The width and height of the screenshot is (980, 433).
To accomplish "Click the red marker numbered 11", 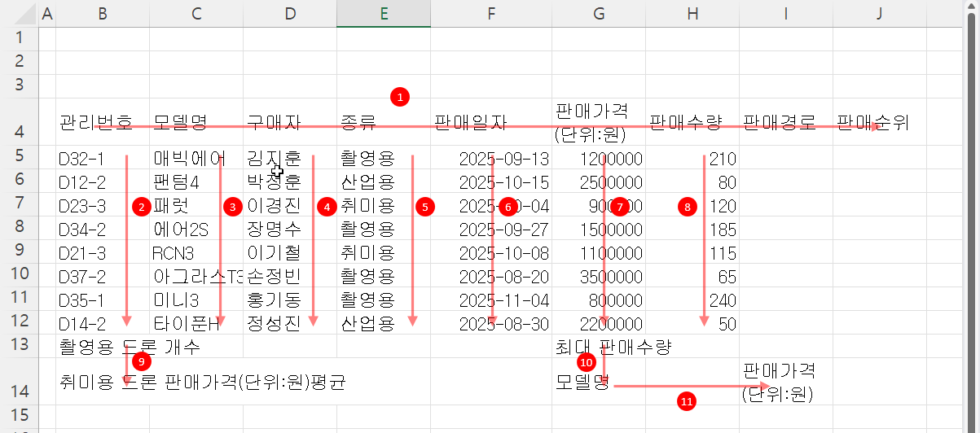I will [x=688, y=400].
